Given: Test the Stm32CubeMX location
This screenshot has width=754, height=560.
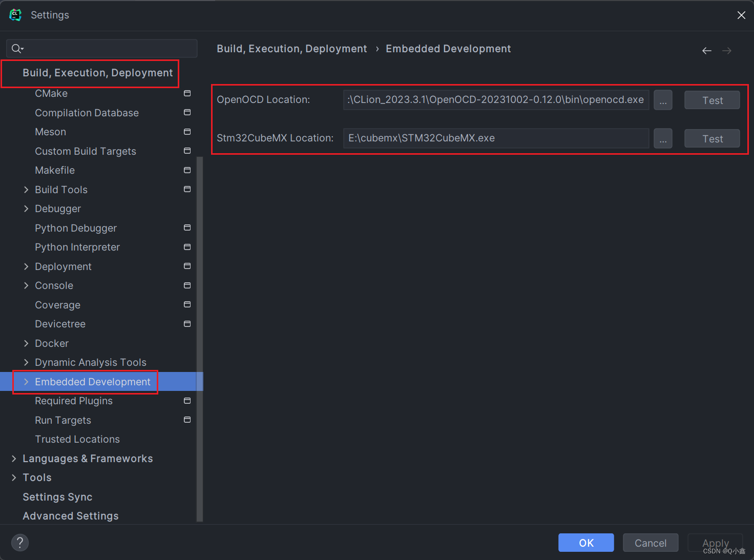Looking at the screenshot, I should 712,138.
